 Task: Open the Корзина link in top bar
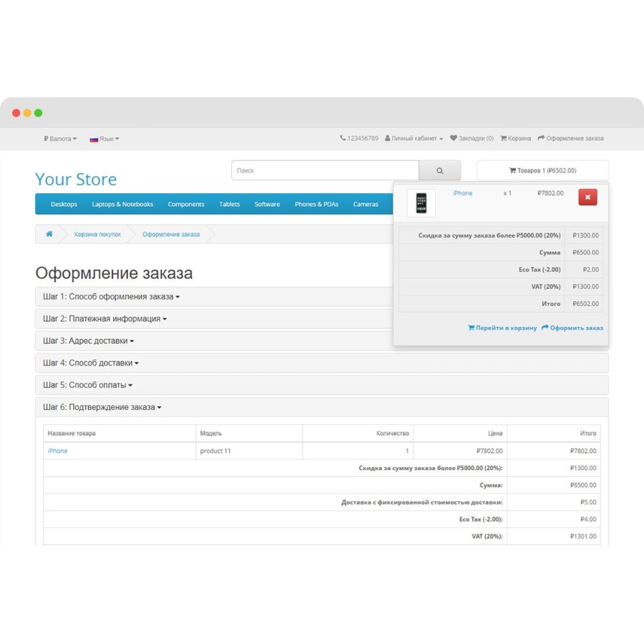(515, 138)
